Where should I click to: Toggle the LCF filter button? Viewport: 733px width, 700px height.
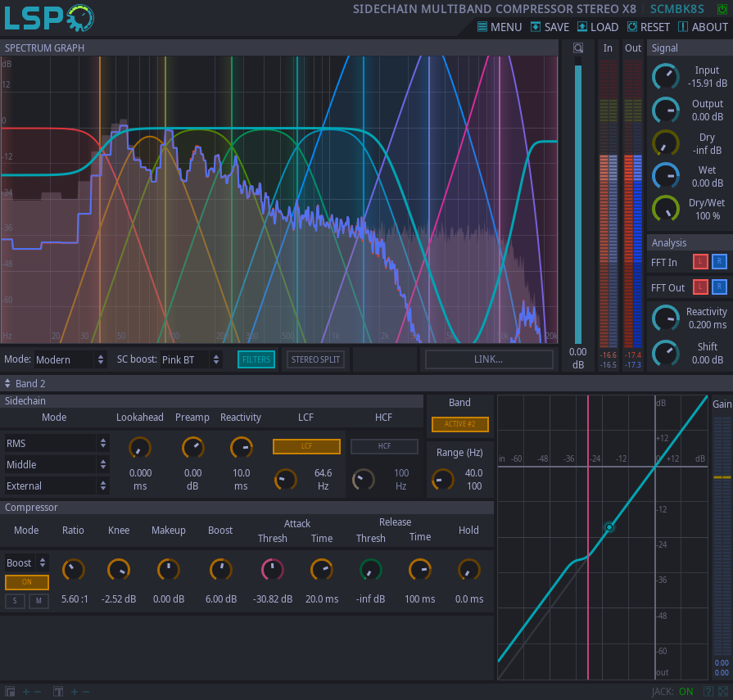click(306, 446)
